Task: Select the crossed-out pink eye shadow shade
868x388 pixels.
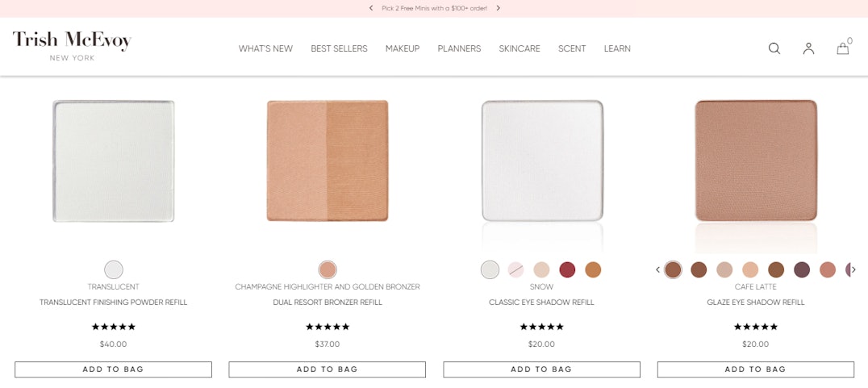Action: 516,270
